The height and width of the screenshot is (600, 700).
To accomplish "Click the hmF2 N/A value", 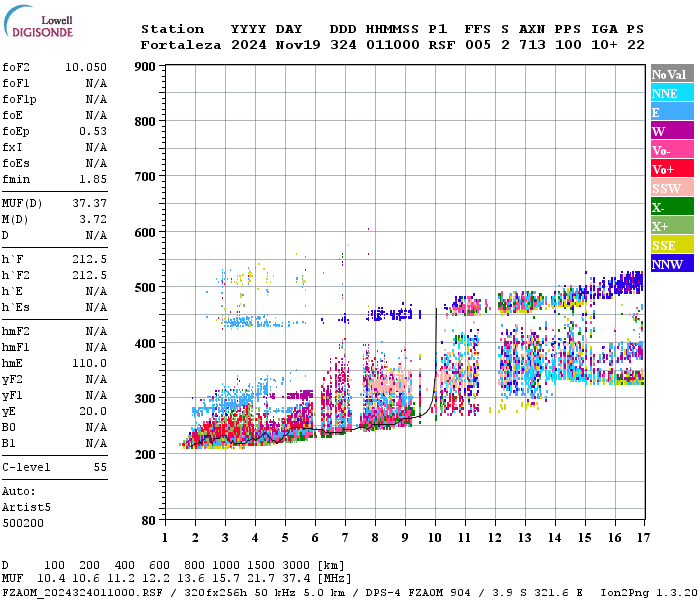I will (x=96, y=331).
